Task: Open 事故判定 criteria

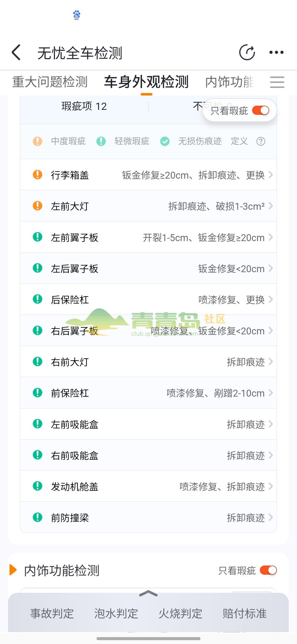Action: (x=52, y=613)
